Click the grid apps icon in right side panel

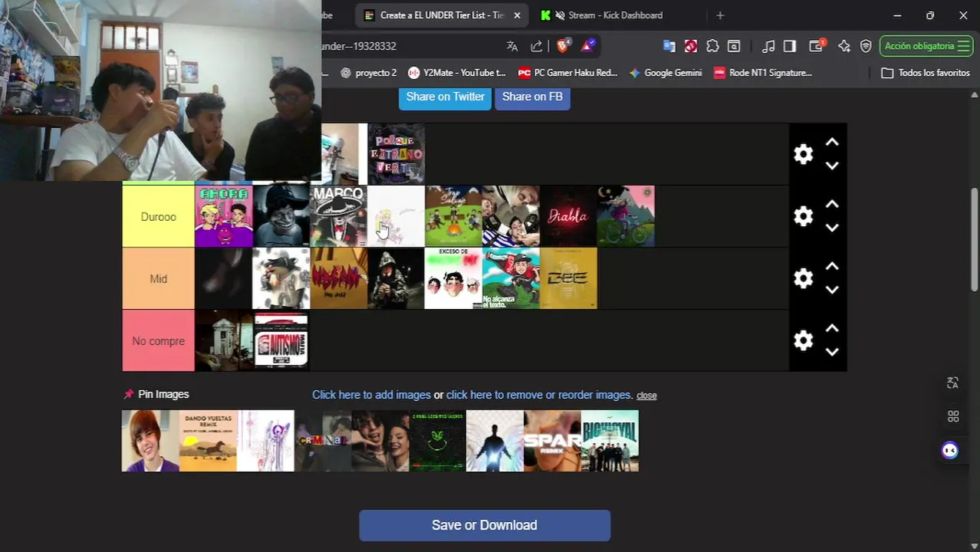(x=952, y=416)
